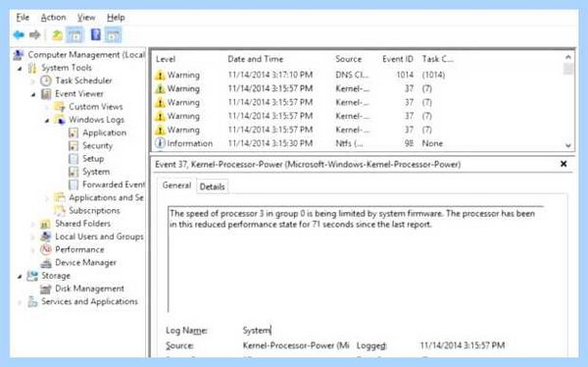Select the Subscriptions tree item label
Image resolution: width=588 pixels, height=367 pixels.
[x=94, y=211]
